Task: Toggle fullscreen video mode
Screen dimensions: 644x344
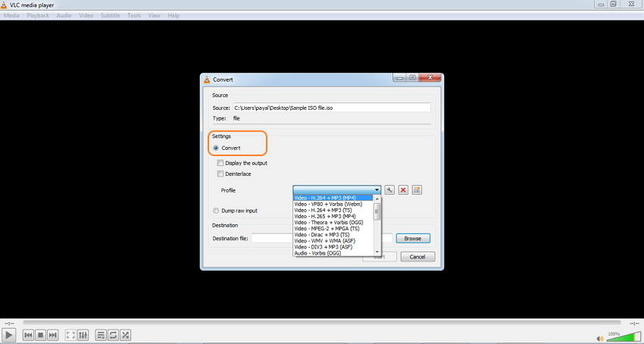Action: (70, 336)
